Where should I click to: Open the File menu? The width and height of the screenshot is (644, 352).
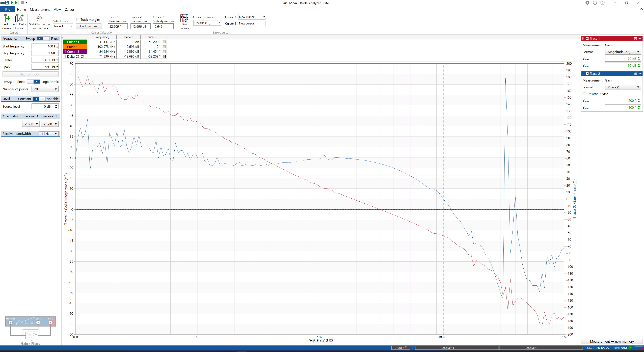point(8,10)
